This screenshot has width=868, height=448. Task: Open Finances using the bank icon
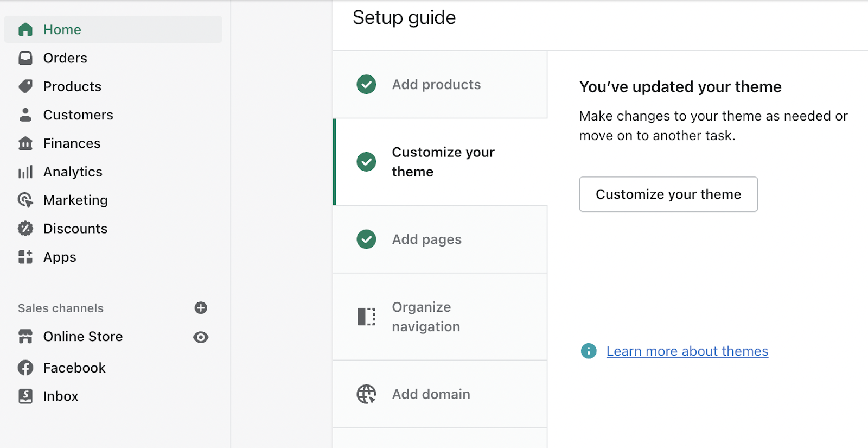tap(25, 143)
